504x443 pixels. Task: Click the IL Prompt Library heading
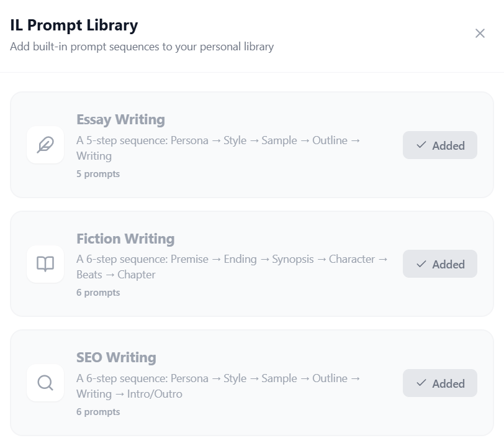click(x=74, y=25)
